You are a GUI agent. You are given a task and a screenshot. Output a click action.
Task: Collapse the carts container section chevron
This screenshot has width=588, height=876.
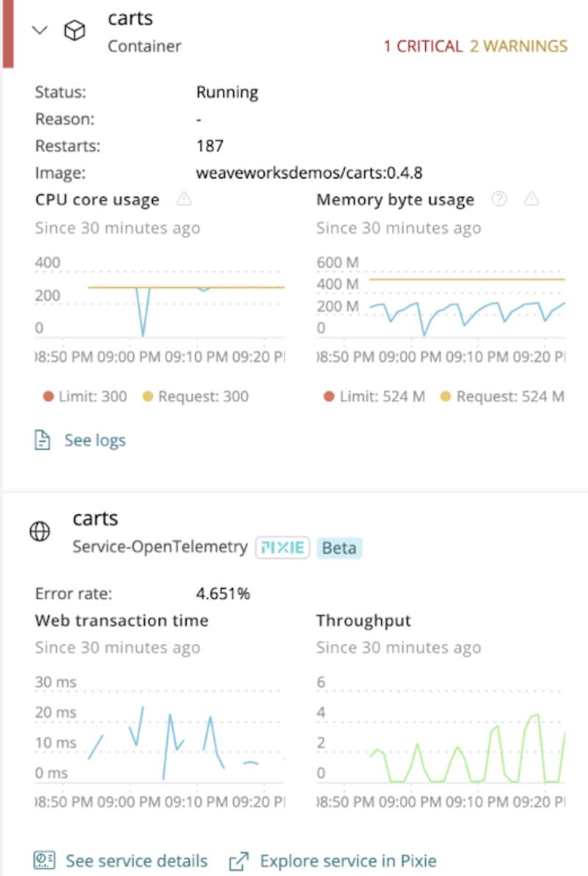click(x=40, y=30)
